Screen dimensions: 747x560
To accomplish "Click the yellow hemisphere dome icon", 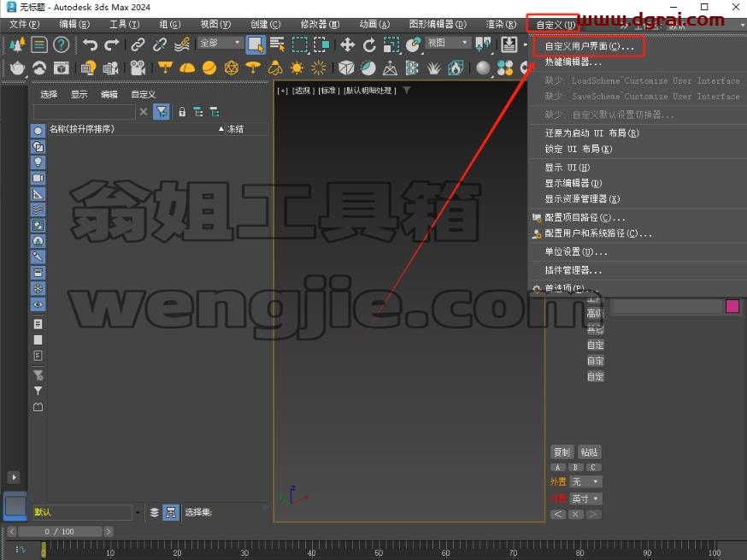I will click(x=187, y=68).
